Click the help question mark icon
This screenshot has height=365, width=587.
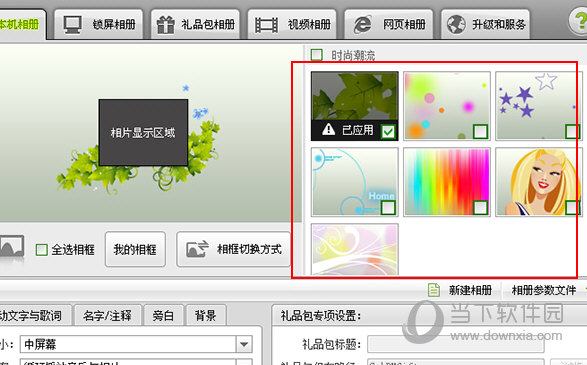pos(579,22)
